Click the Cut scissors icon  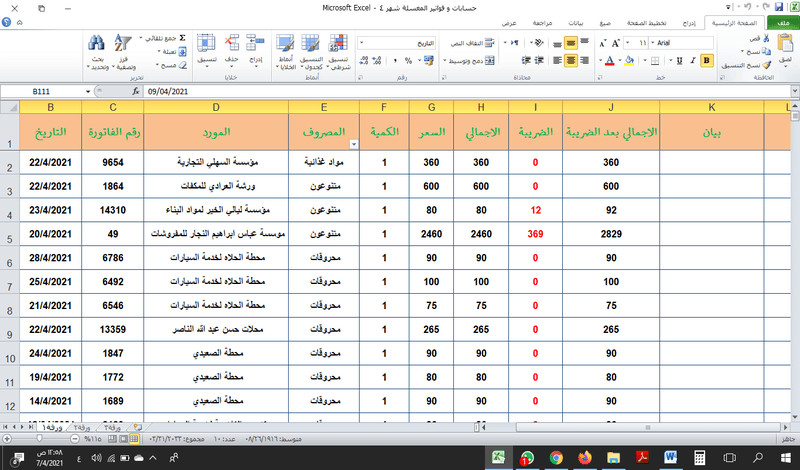click(x=766, y=38)
